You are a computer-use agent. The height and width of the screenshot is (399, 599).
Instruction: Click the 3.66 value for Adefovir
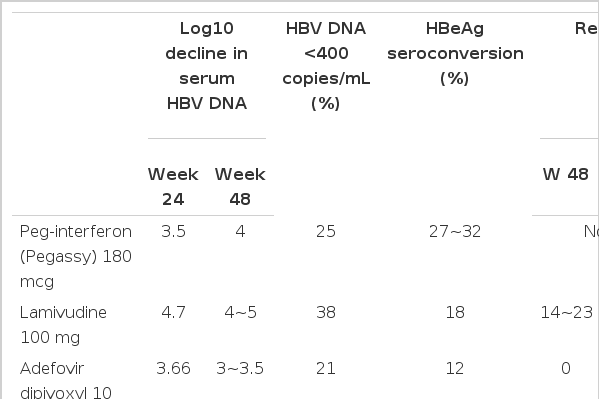[x=173, y=369]
